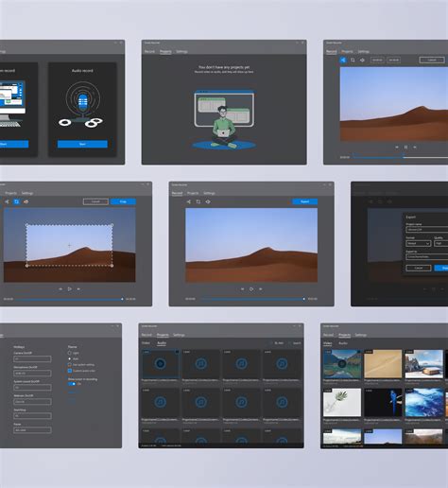Click the bottom-right crop selection handle

coord(112,266)
